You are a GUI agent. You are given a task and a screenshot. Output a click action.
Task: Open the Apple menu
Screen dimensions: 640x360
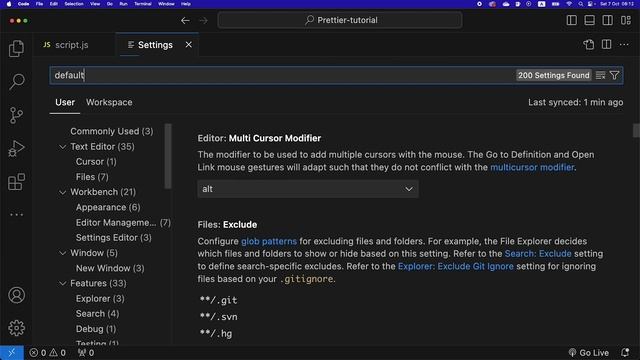pyautogui.click(x=9, y=4)
